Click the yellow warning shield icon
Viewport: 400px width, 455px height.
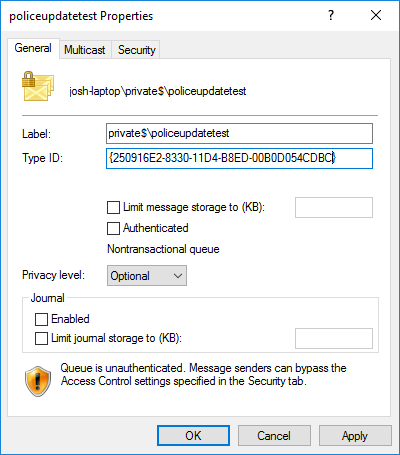point(38,381)
